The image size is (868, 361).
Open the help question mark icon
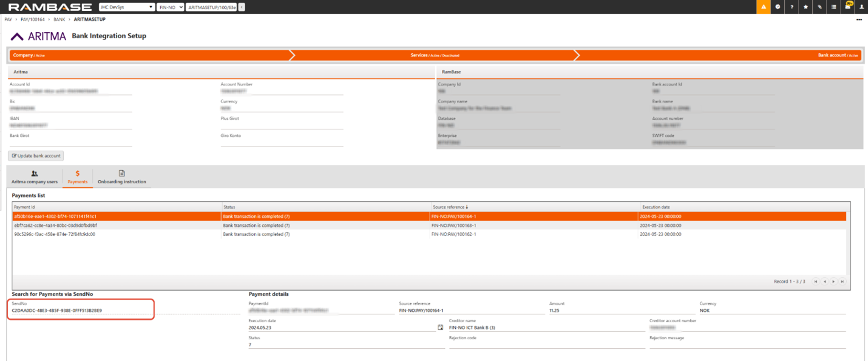[792, 7]
